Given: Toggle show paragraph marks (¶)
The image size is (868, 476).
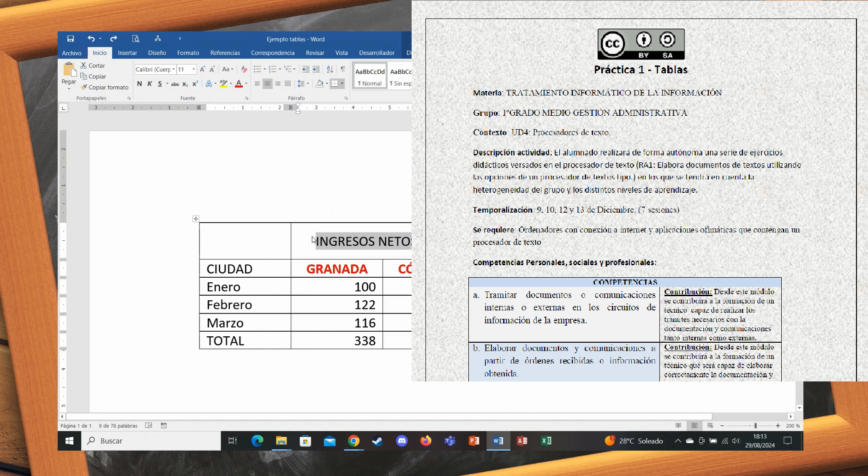Looking at the screenshot, I should click(343, 69).
